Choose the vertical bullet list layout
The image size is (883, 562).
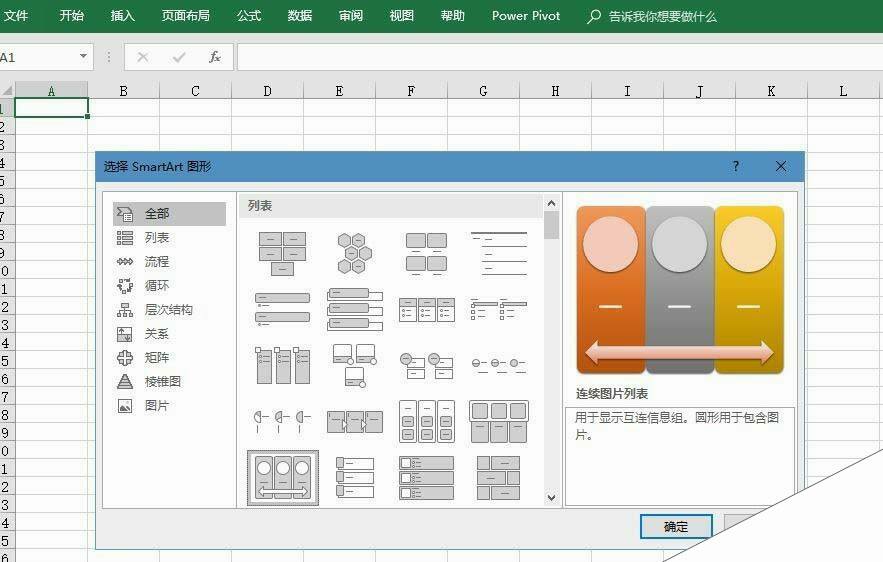[x=283, y=309]
